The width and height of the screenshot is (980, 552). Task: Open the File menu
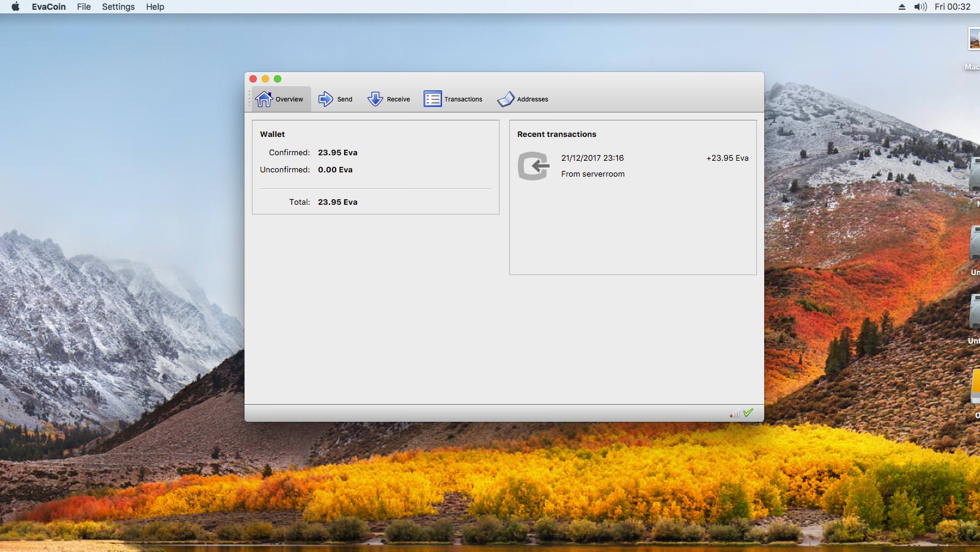[84, 7]
